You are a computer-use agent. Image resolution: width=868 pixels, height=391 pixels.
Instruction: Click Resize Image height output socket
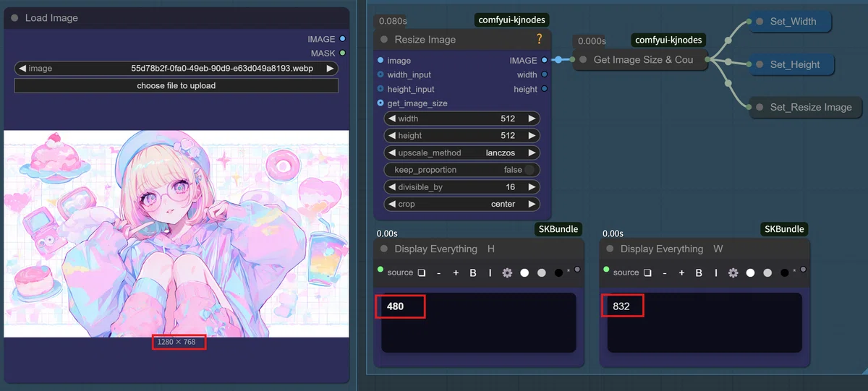pyautogui.click(x=544, y=89)
